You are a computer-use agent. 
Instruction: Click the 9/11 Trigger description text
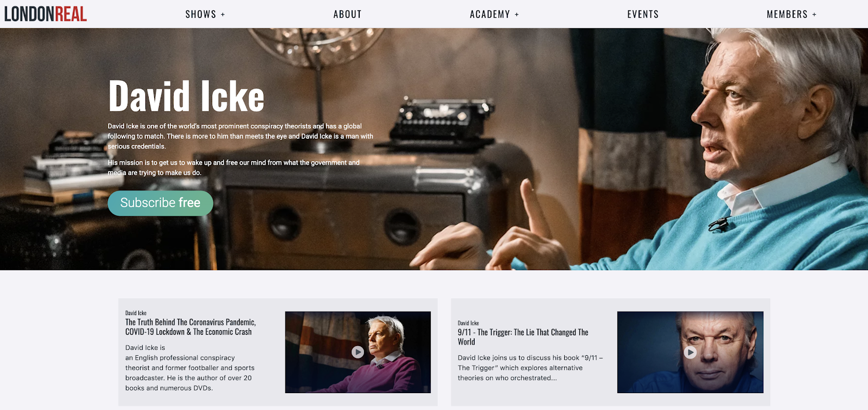tap(530, 368)
